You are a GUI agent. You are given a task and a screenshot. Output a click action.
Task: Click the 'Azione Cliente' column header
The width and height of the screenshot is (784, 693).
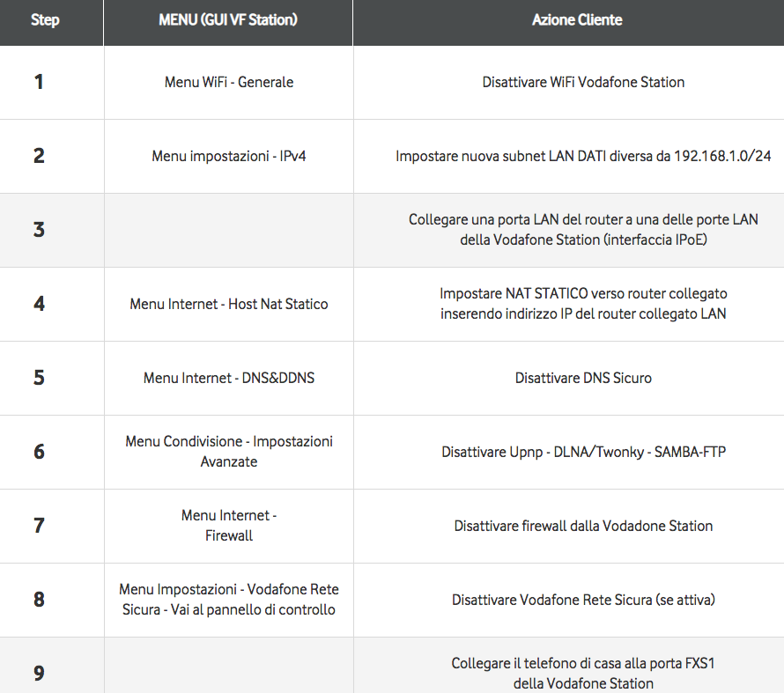pyautogui.click(x=576, y=20)
